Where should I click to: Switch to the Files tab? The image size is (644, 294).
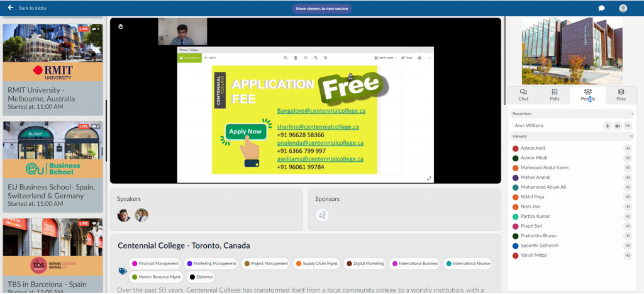(621, 95)
